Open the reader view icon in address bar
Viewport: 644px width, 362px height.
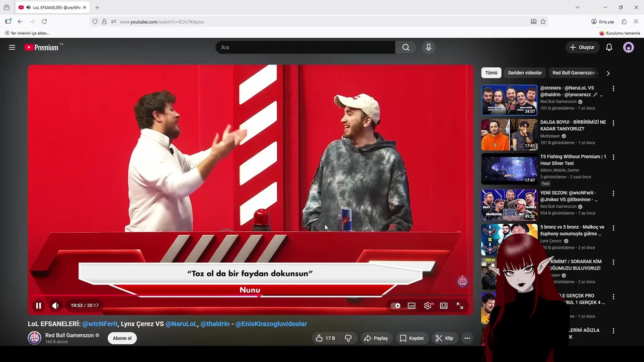coord(533,22)
